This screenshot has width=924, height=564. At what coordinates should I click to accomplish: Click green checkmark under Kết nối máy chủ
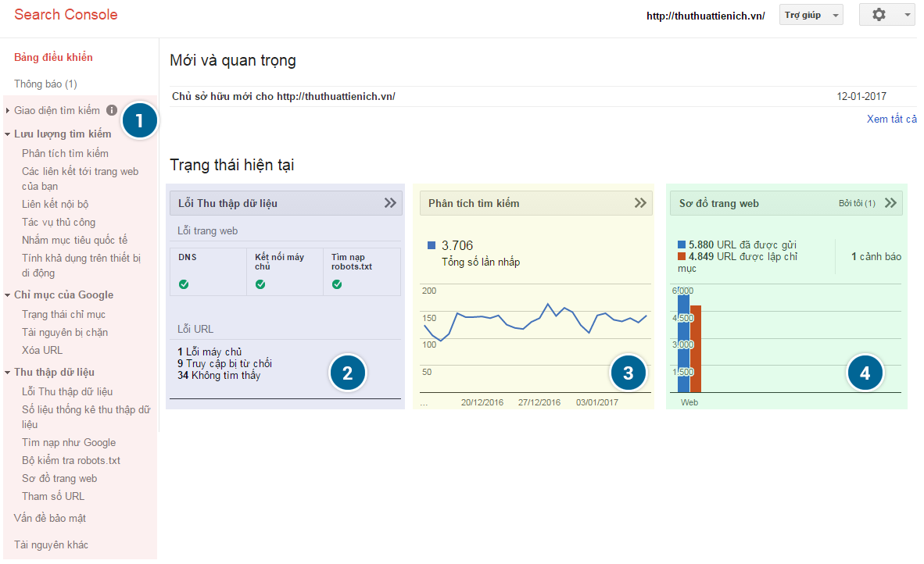coord(260,284)
